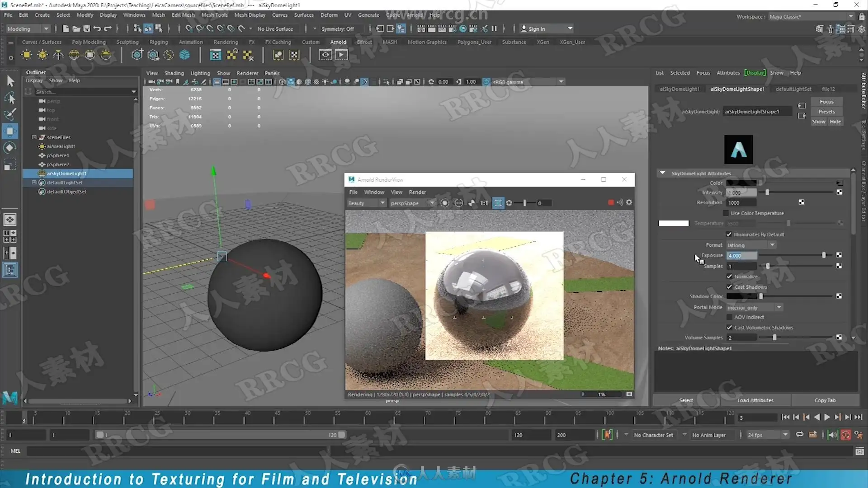
Task: Click the Presets button
Action: (x=826, y=112)
